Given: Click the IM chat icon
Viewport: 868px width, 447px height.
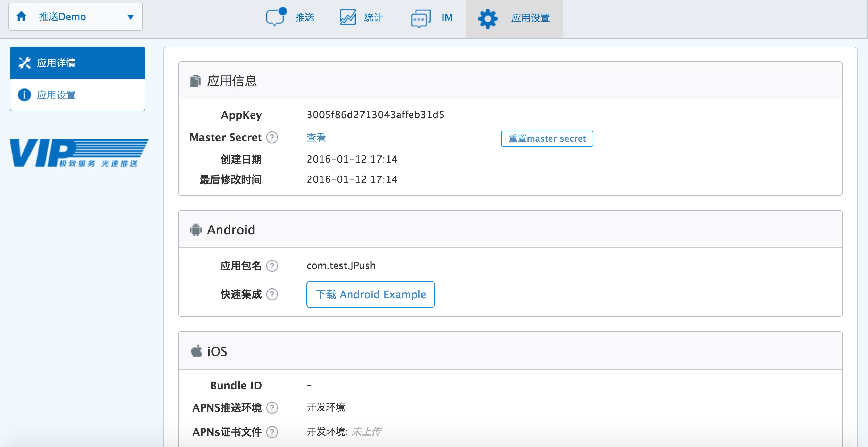Looking at the screenshot, I should [421, 18].
